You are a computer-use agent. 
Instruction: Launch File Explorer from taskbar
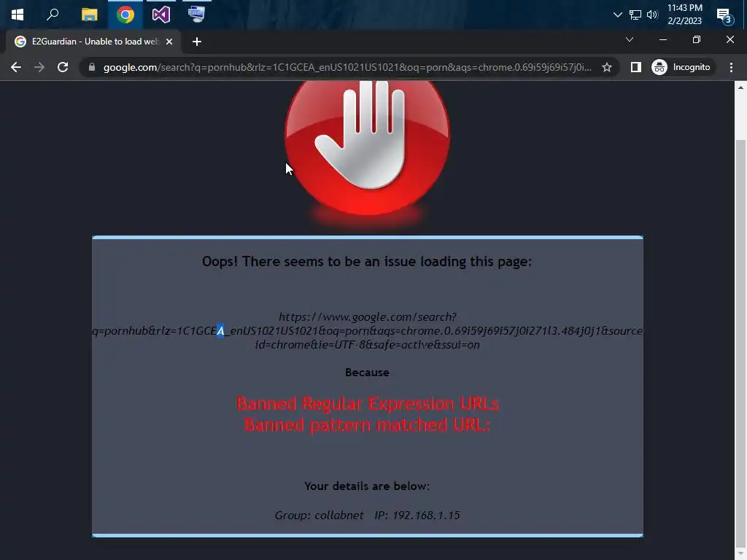click(x=89, y=15)
